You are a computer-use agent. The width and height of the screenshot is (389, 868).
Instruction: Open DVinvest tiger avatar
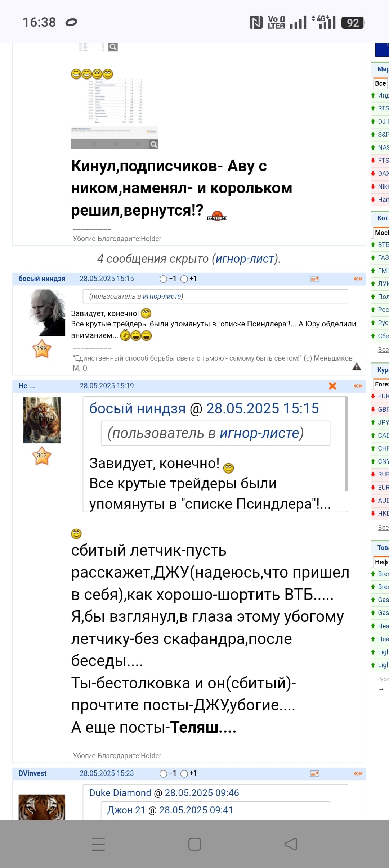coord(42,807)
